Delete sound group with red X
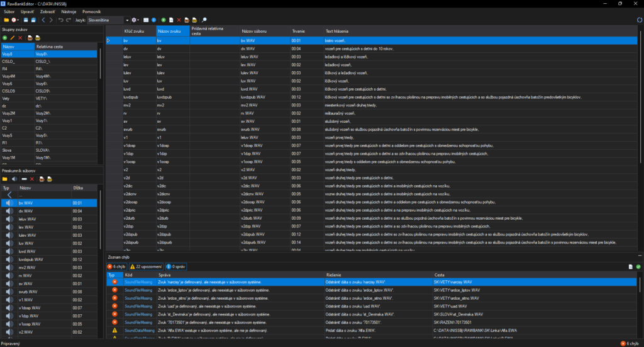The height and width of the screenshot is (347, 644). tap(20, 38)
